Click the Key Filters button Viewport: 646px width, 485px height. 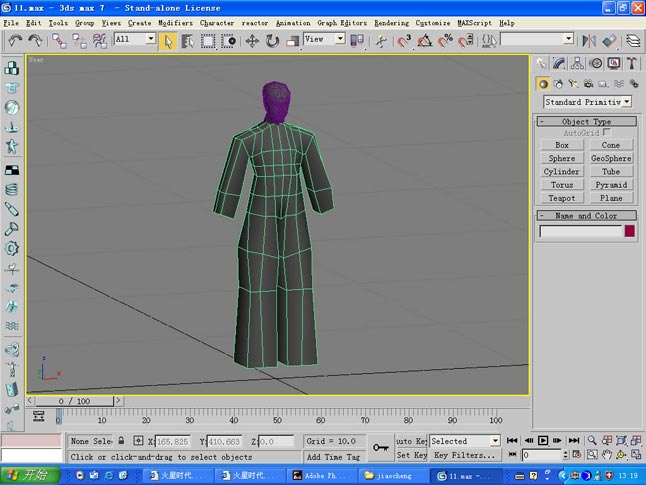(465, 455)
